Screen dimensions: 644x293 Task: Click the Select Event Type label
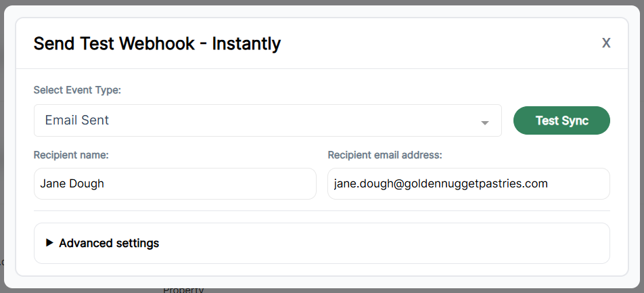click(77, 90)
